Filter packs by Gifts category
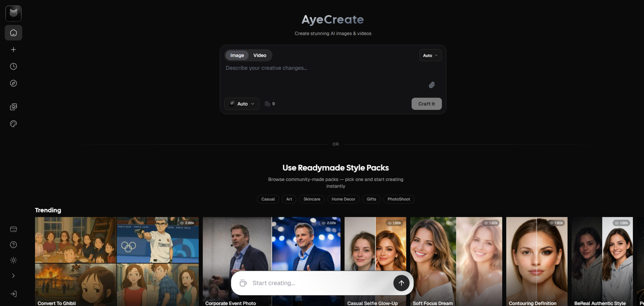644x306 pixels. pyautogui.click(x=371, y=199)
